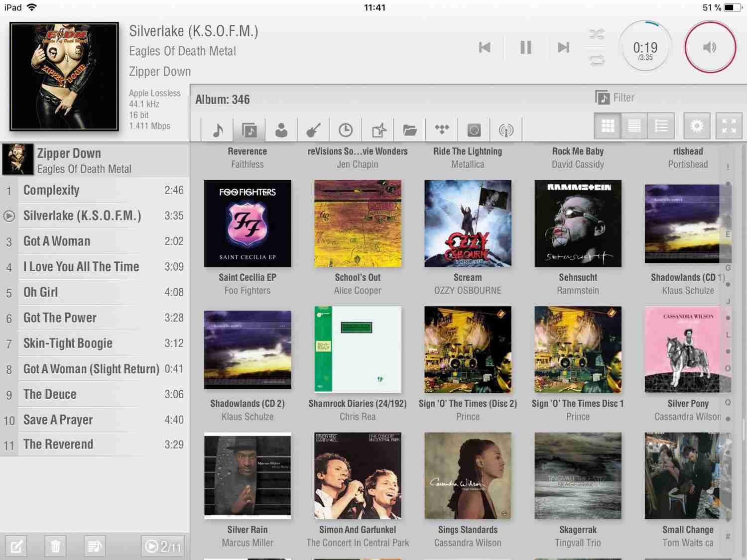The width and height of the screenshot is (747, 560).
Task: Open Sings Standards album cover
Action: click(x=468, y=476)
